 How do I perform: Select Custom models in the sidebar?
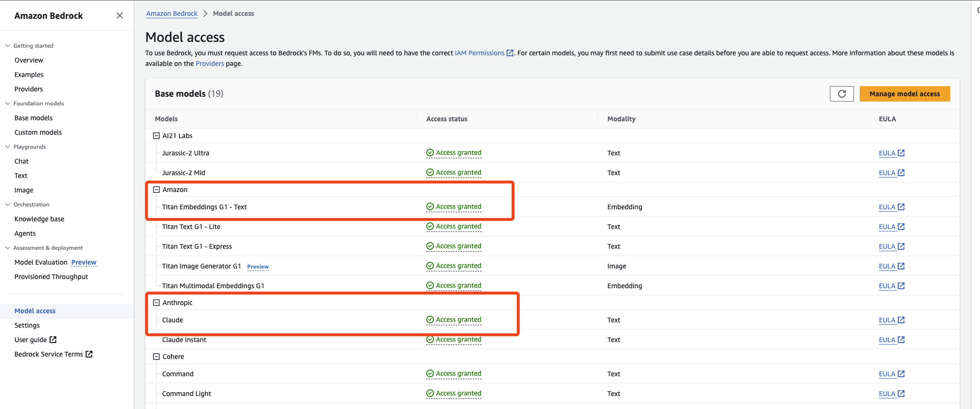(x=38, y=132)
